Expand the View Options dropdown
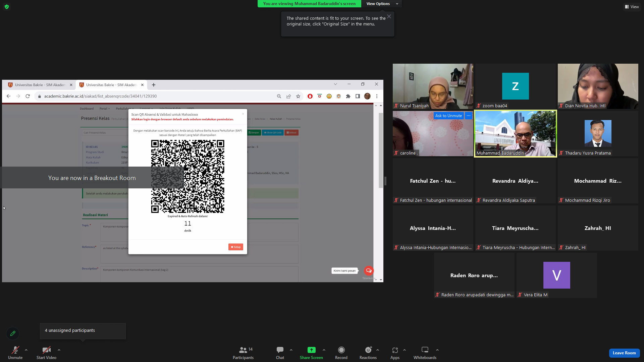 coord(382,4)
